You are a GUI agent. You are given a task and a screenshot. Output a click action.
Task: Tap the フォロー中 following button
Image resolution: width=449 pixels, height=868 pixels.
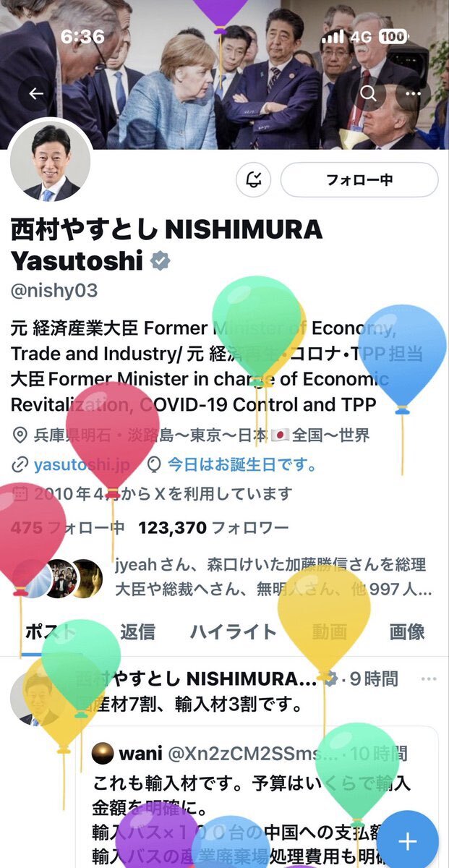click(359, 179)
